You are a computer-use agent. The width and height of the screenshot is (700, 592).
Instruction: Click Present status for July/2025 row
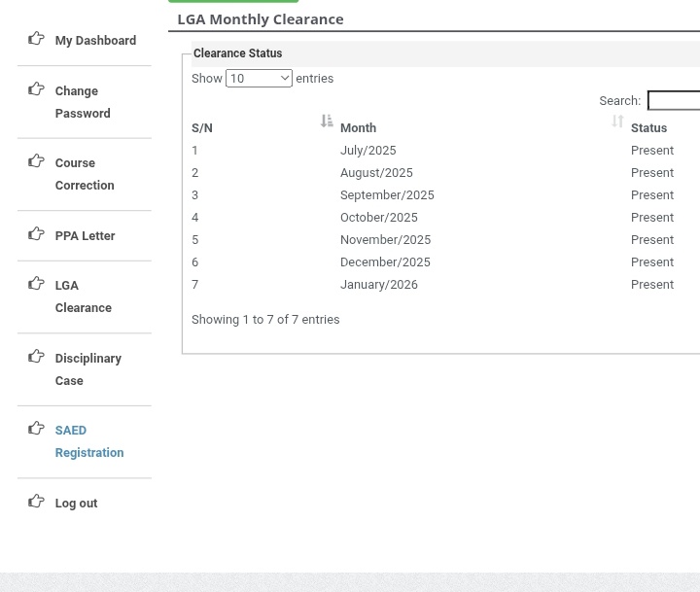(651, 151)
